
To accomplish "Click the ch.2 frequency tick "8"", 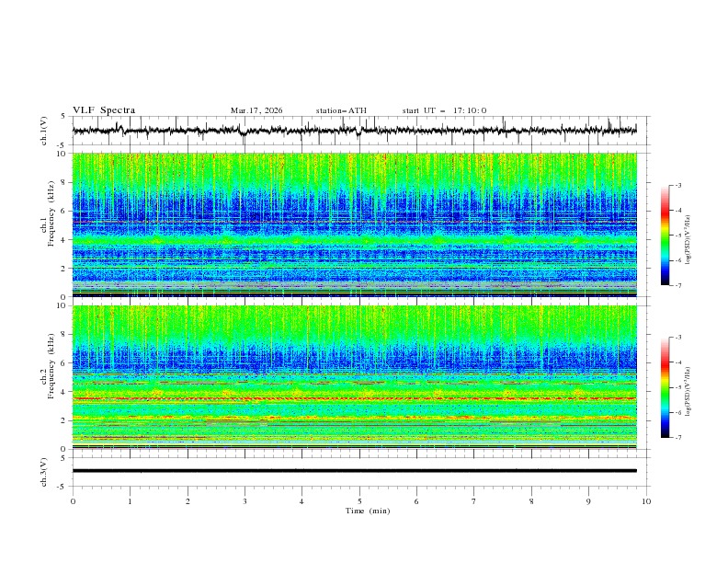I will tap(65, 335).
